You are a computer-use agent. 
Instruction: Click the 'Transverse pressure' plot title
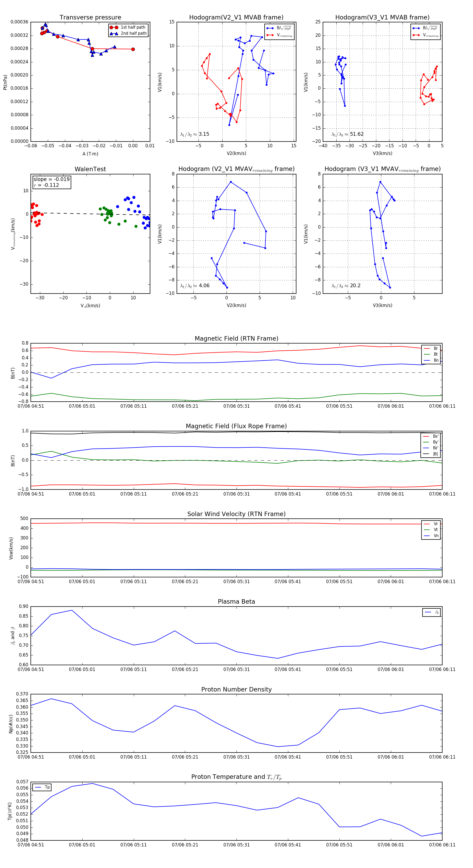click(90, 18)
